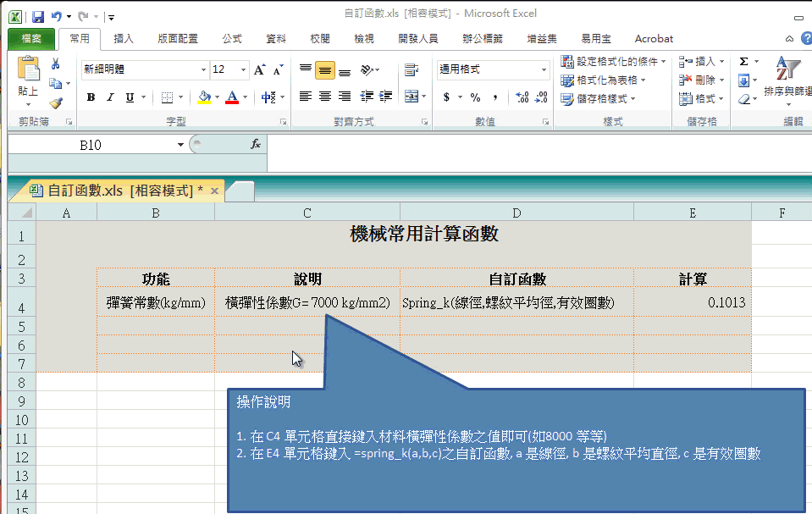Expand the merge cells dropdown arrow
Viewport: 812px width, 514px height.
point(424,97)
